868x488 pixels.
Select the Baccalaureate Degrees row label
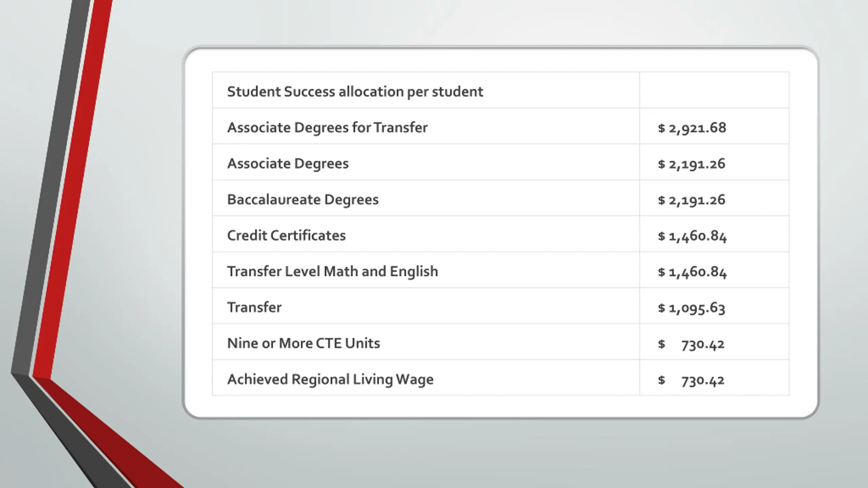[x=303, y=199]
